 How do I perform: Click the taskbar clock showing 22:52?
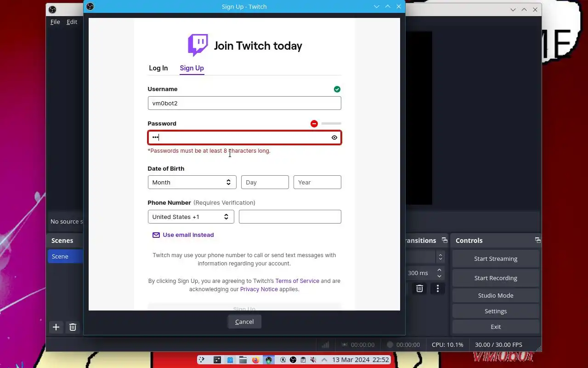[x=361, y=360]
